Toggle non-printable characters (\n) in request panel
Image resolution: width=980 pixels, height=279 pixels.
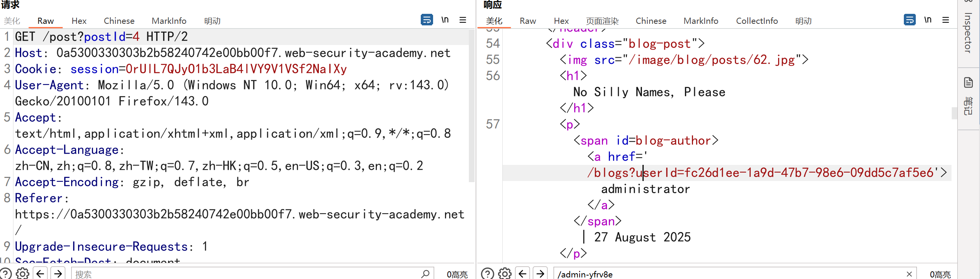445,20
